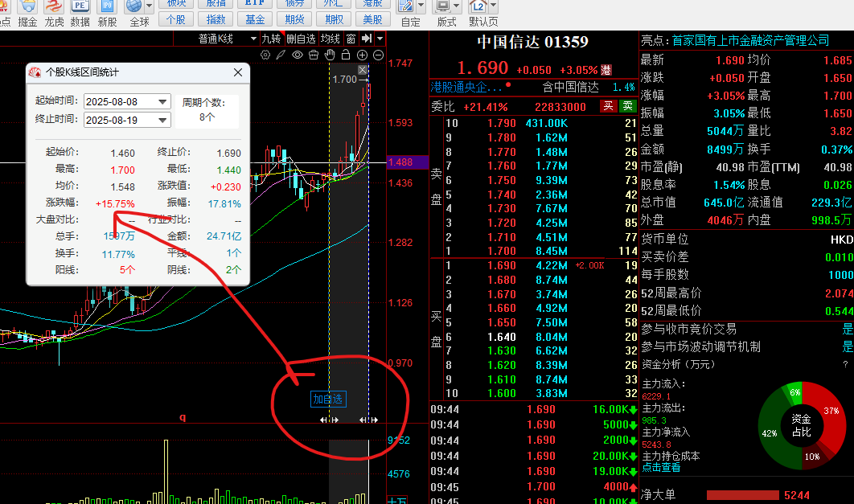
Task: Zoom in chart with plus icon
Action: pos(362,55)
